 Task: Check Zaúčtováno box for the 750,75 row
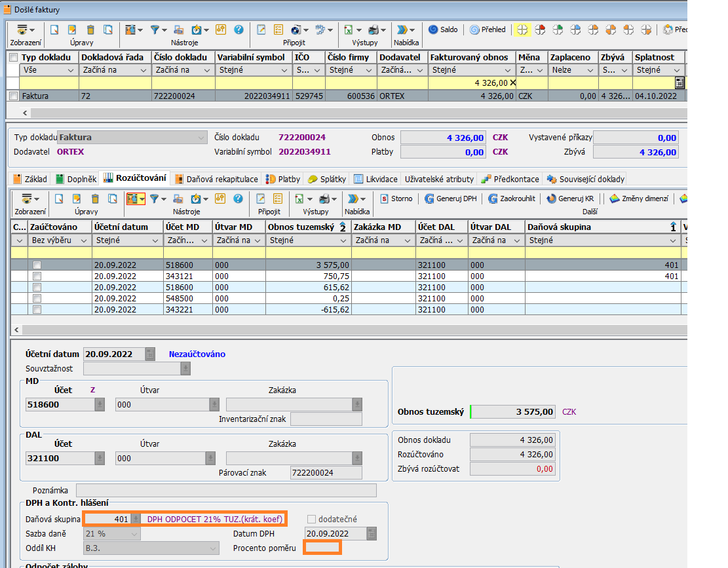coord(37,276)
